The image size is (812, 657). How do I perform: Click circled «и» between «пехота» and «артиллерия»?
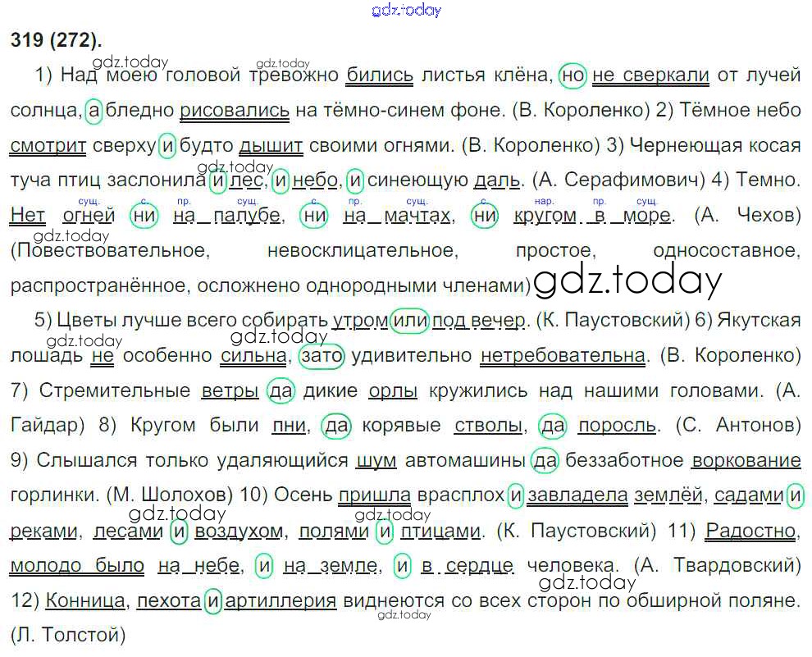tap(212, 600)
